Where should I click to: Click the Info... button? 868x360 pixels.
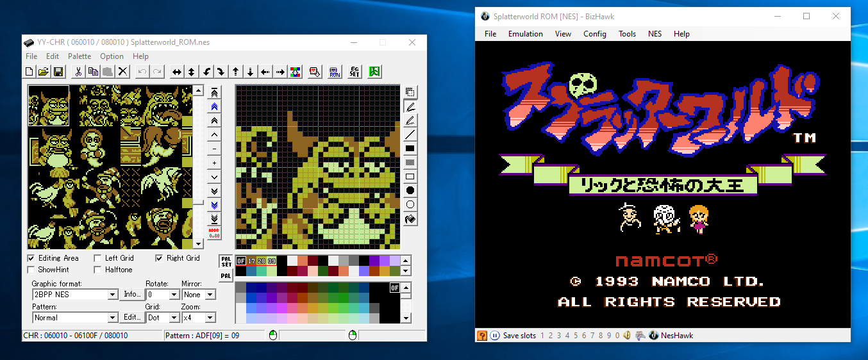pos(133,295)
